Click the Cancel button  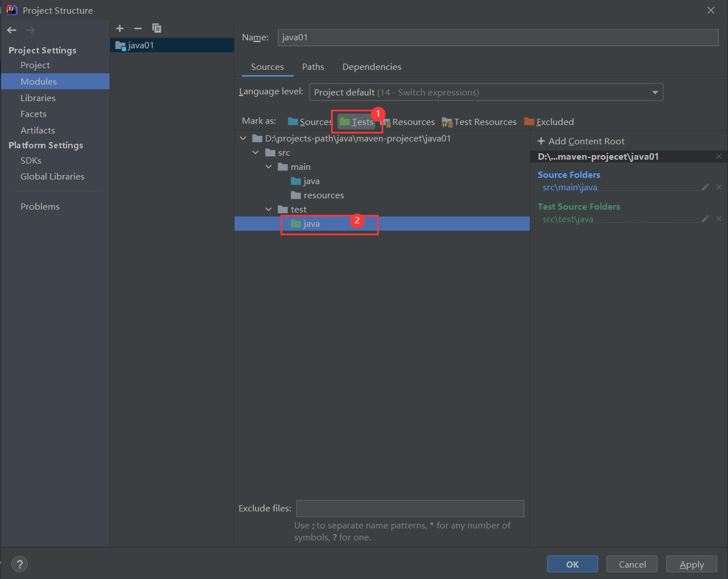[632, 564]
